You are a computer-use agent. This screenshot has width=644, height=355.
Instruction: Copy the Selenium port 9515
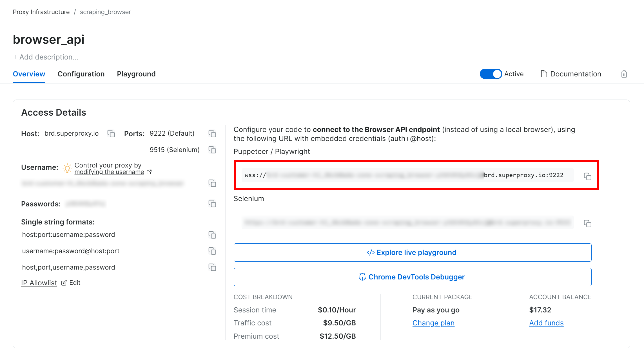pos(212,150)
